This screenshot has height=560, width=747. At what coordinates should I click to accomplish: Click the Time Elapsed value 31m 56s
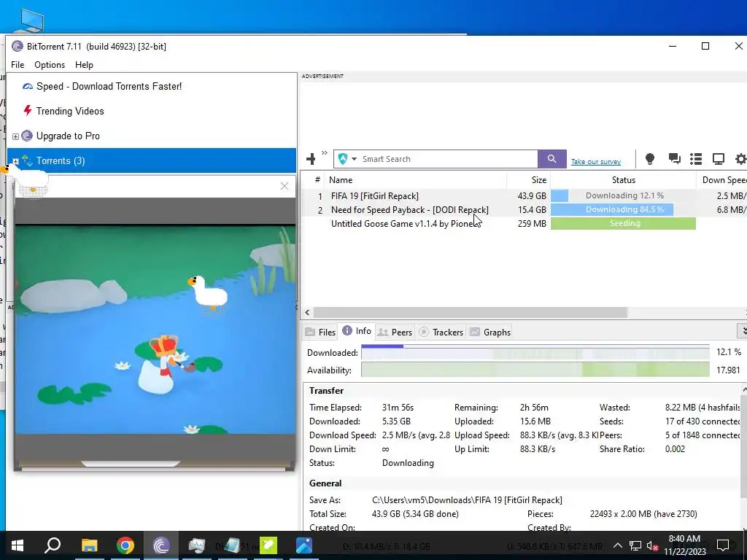click(398, 408)
